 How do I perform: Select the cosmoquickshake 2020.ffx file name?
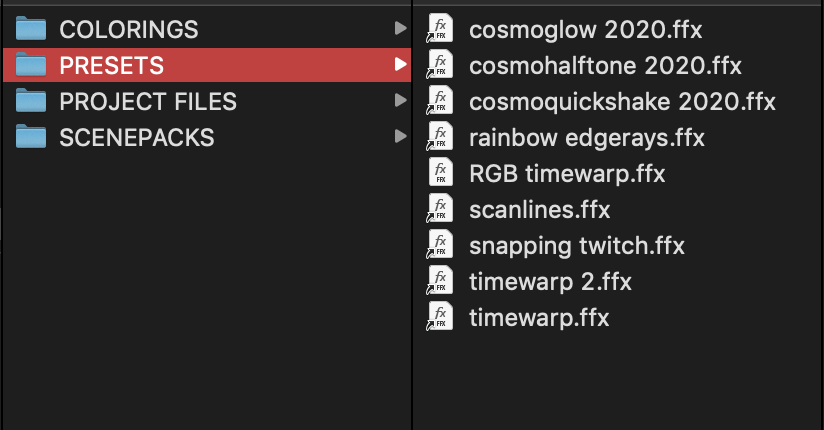[x=622, y=102]
